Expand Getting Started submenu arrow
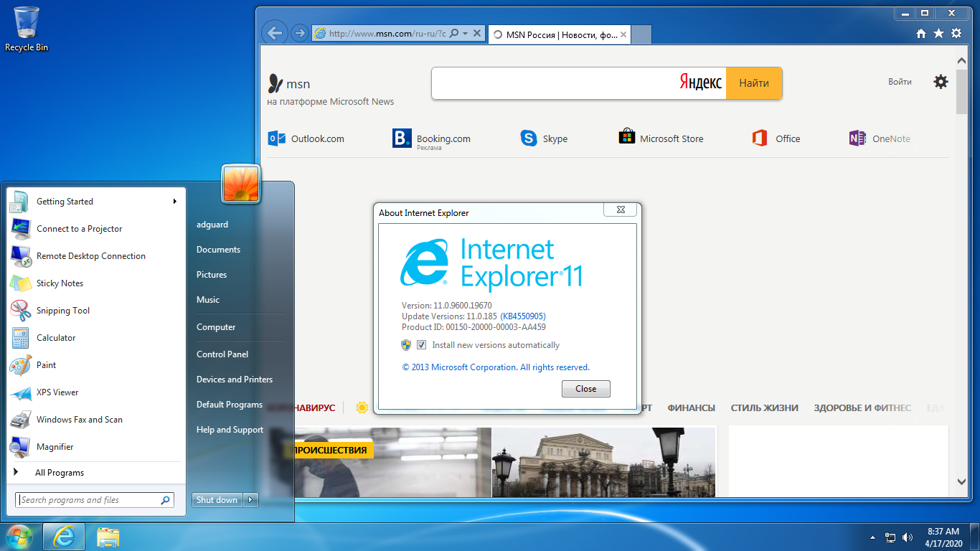Screen dimensions: 980x551 point(174,202)
